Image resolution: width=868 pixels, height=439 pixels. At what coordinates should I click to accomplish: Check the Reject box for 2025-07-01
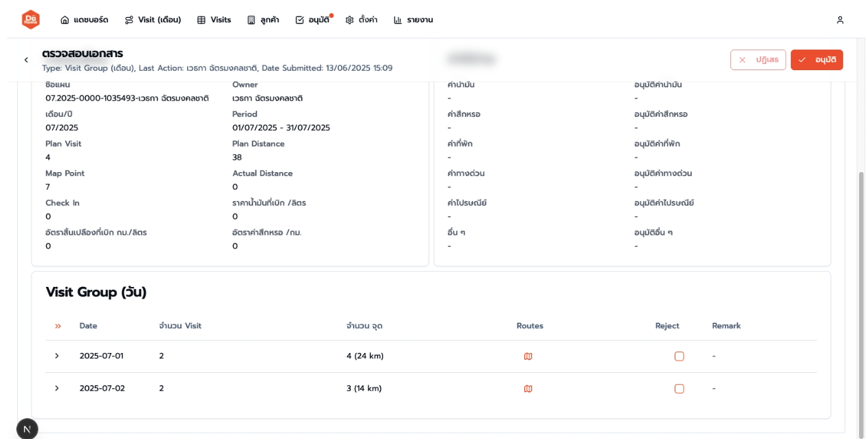pos(679,356)
